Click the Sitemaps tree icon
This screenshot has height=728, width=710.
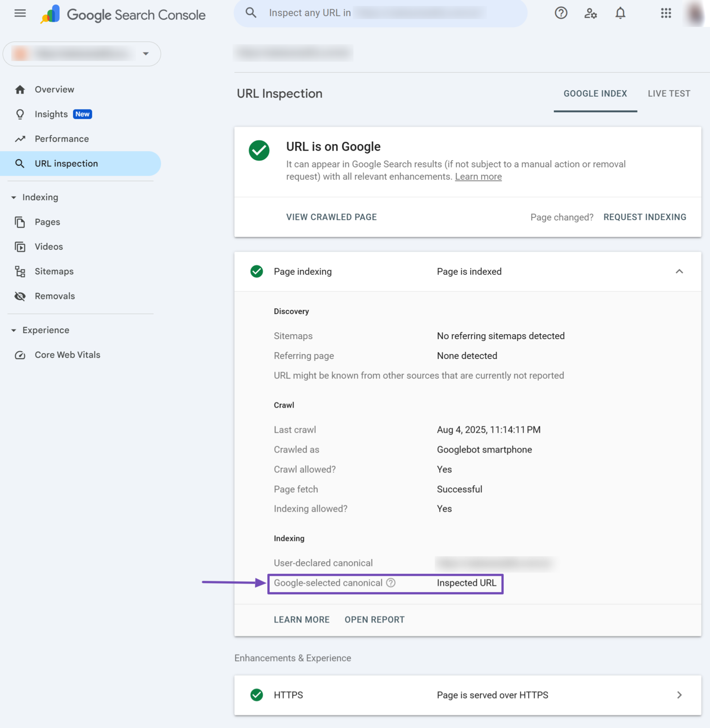(x=20, y=272)
